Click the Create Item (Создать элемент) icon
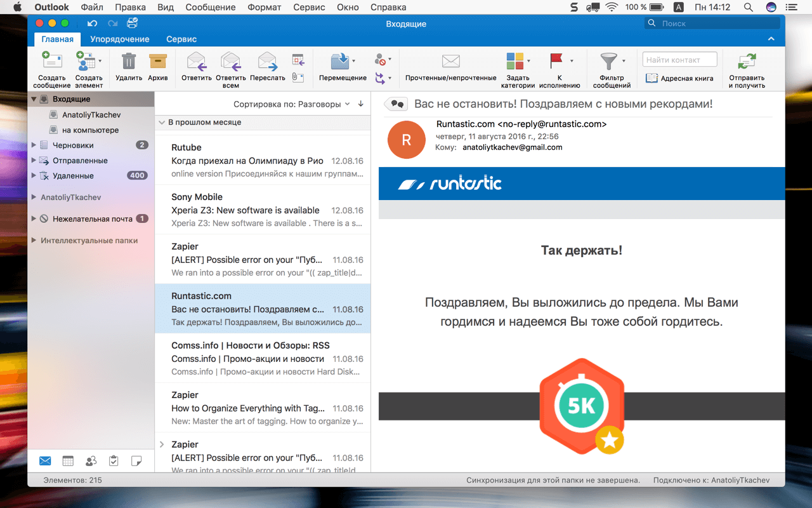This screenshot has width=812, height=508. [85, 61]
